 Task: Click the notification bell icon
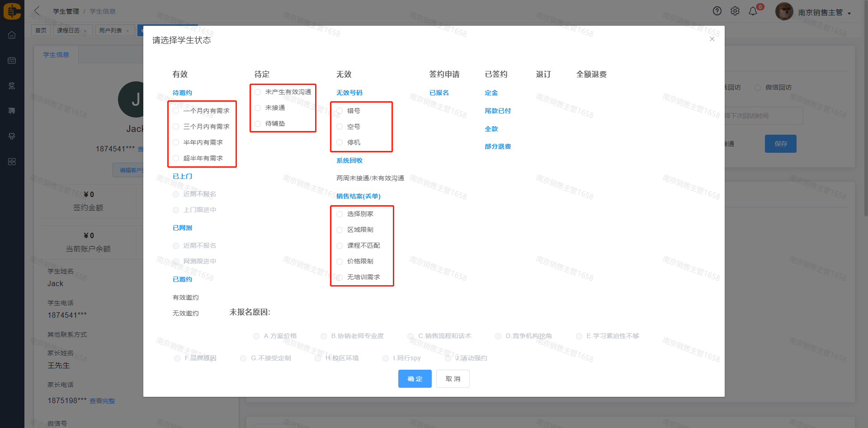[753, 11]
